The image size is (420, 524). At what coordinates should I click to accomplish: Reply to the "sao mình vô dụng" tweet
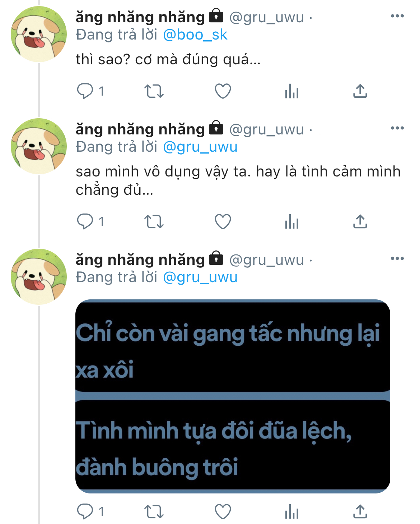85,221
